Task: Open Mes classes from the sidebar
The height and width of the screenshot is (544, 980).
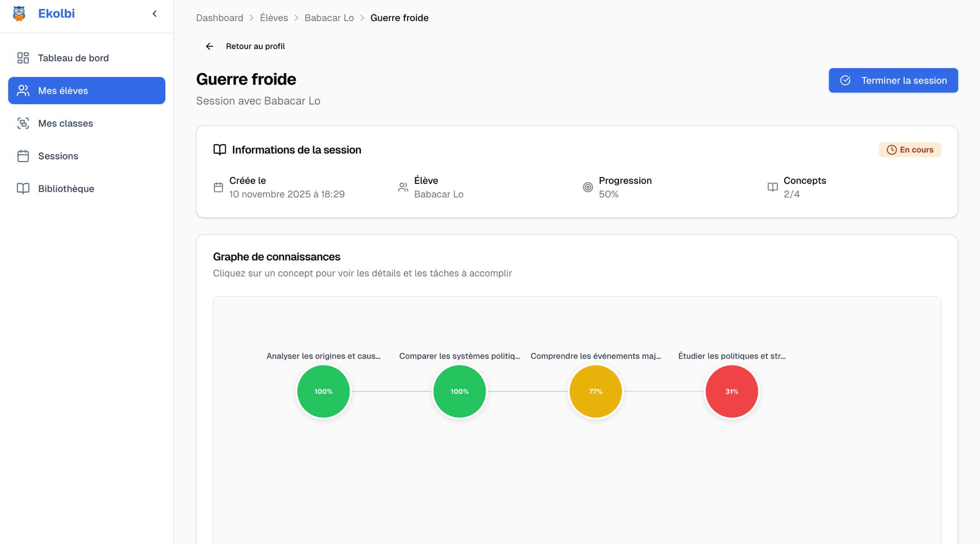Action: click(65, 123)
